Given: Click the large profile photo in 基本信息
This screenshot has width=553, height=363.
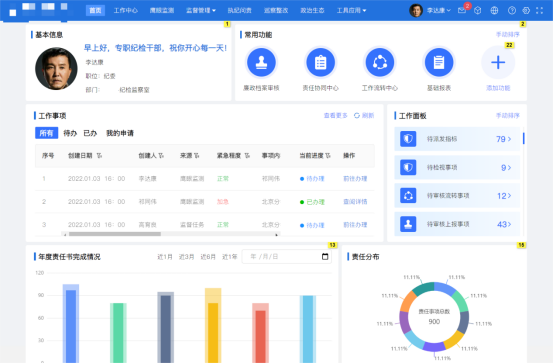Looking at the screenshot, I should tap(56, 68).
